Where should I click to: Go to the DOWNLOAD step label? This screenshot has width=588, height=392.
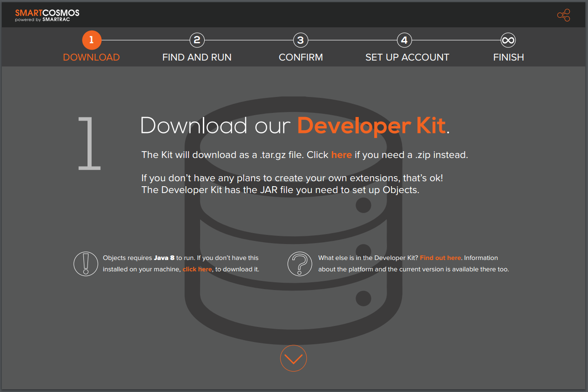pyautogui.click(x=91, y=57)
